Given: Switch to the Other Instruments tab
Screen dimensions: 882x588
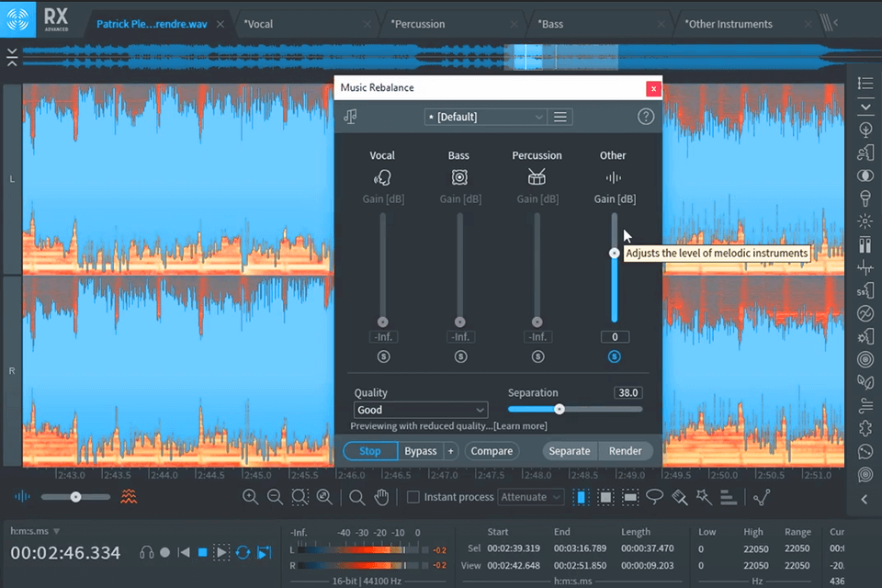Looking at the screenshot, I should [728, 24].
